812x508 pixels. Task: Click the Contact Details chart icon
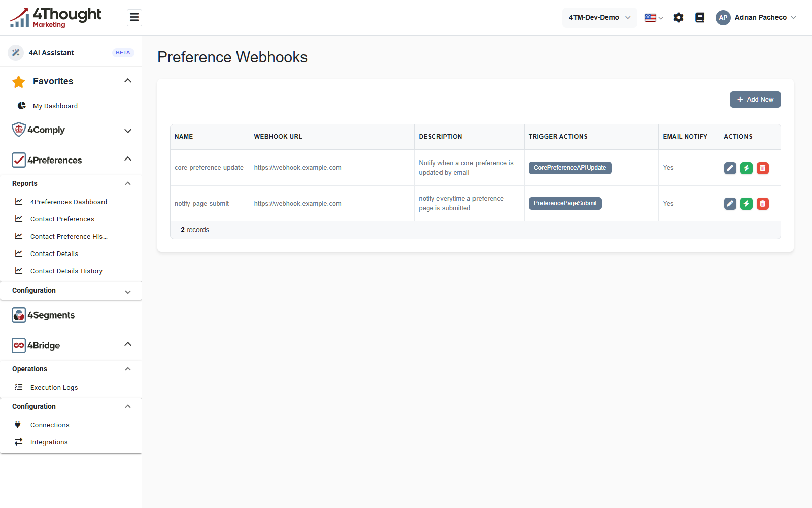tap(19, 253)
